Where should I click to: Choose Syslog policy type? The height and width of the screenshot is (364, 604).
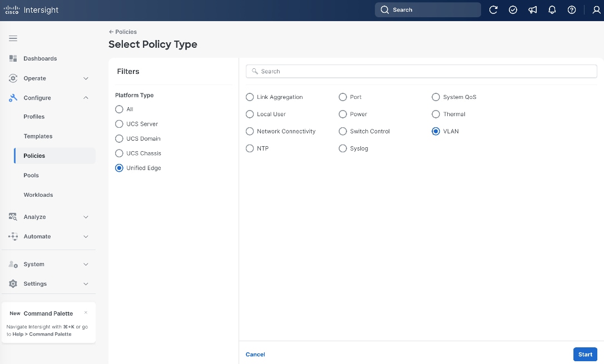tap(343, 148)
